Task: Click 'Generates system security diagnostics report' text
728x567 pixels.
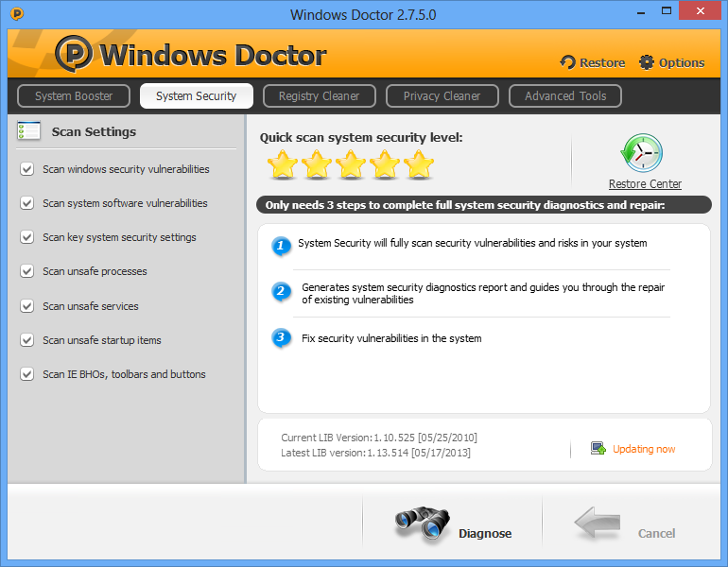Action: (x=483, y=293)
